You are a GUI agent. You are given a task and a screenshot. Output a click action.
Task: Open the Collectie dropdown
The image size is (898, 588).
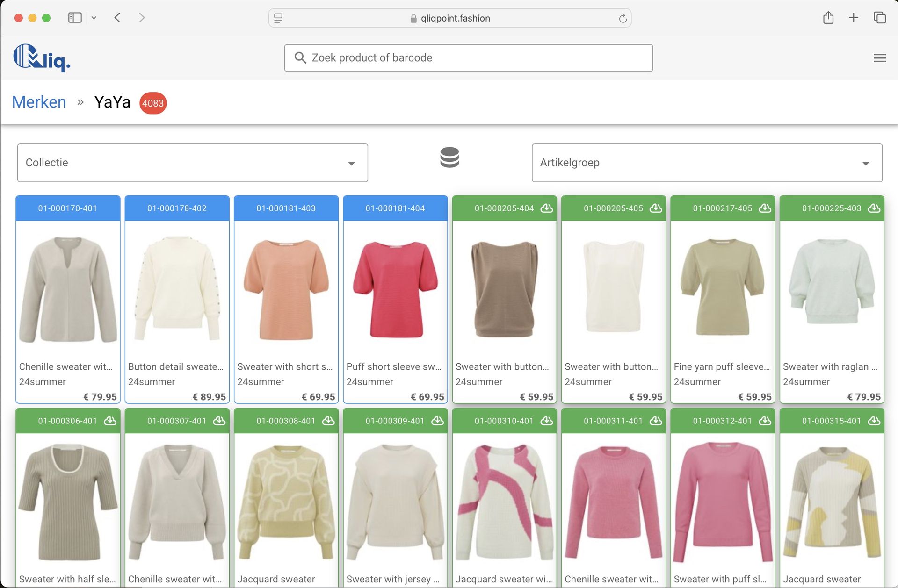(x=192, y=163)
